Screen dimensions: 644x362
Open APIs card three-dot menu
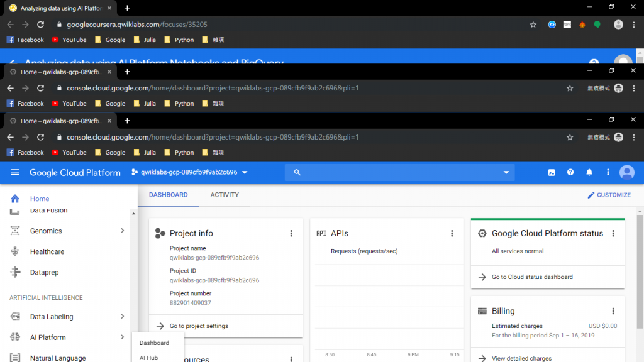pyautogui.click(x=452, y=234)
